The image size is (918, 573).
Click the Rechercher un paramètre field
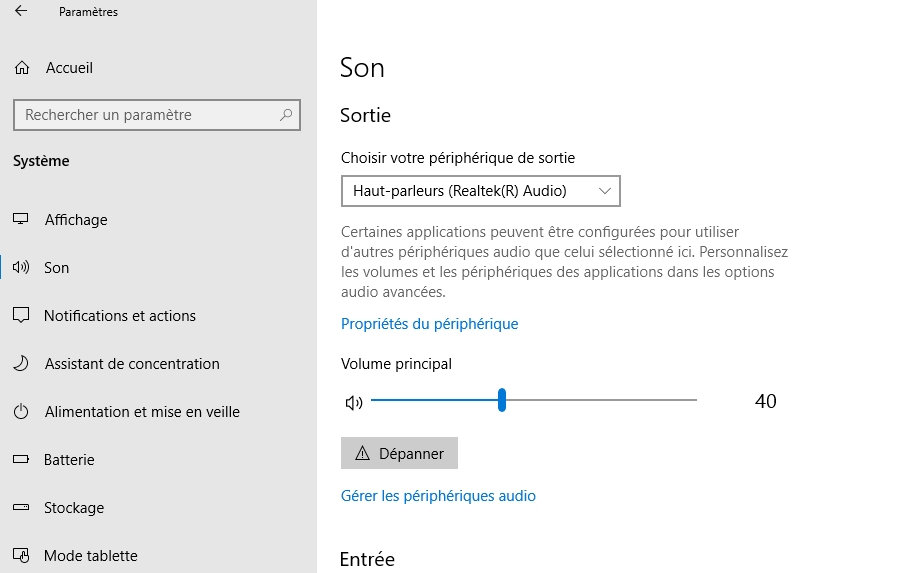point(145,115)
